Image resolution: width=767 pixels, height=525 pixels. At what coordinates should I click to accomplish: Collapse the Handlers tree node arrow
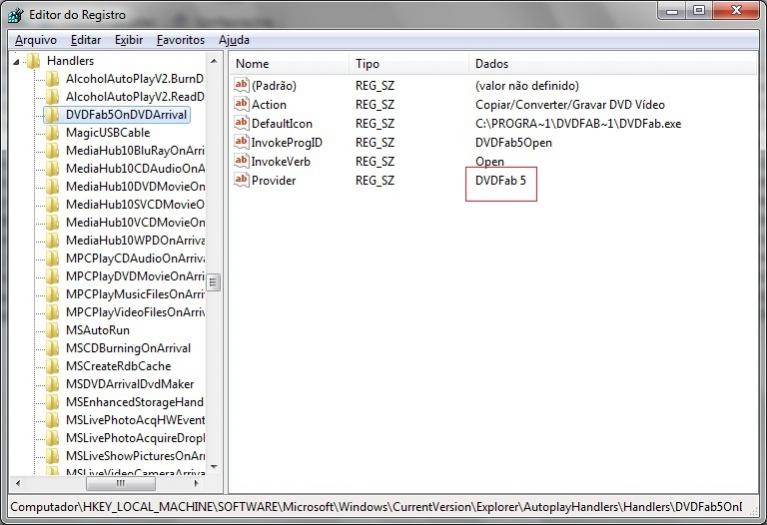point(17,62)
